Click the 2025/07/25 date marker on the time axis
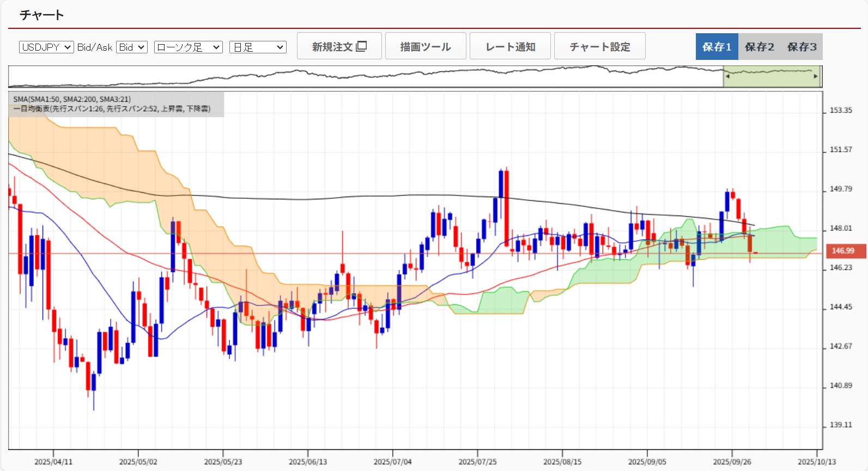The width and height of the screenshot is (868, 471). click(477, 462)
